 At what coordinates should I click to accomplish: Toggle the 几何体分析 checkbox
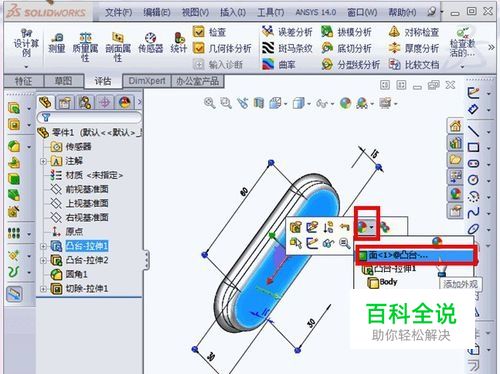(199, 48)
